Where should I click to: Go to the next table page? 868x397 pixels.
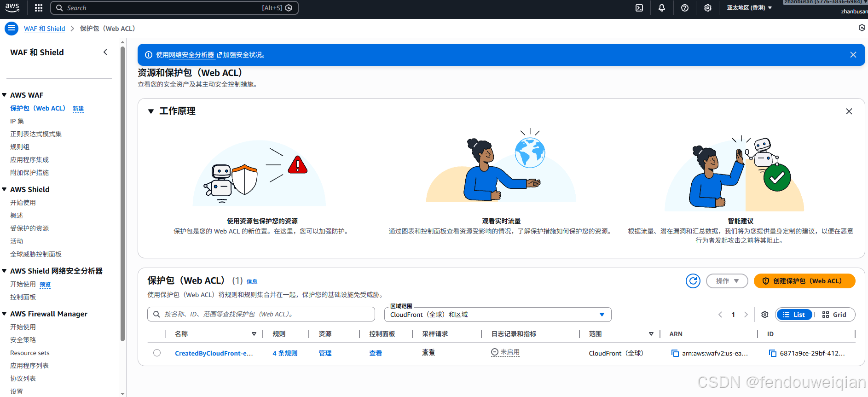[746, 315]
